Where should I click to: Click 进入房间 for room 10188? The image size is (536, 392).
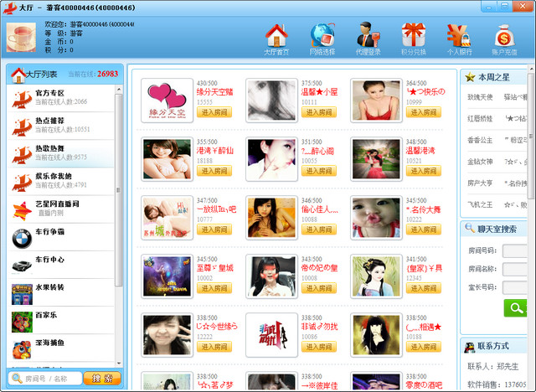click(x=424, y=347)
